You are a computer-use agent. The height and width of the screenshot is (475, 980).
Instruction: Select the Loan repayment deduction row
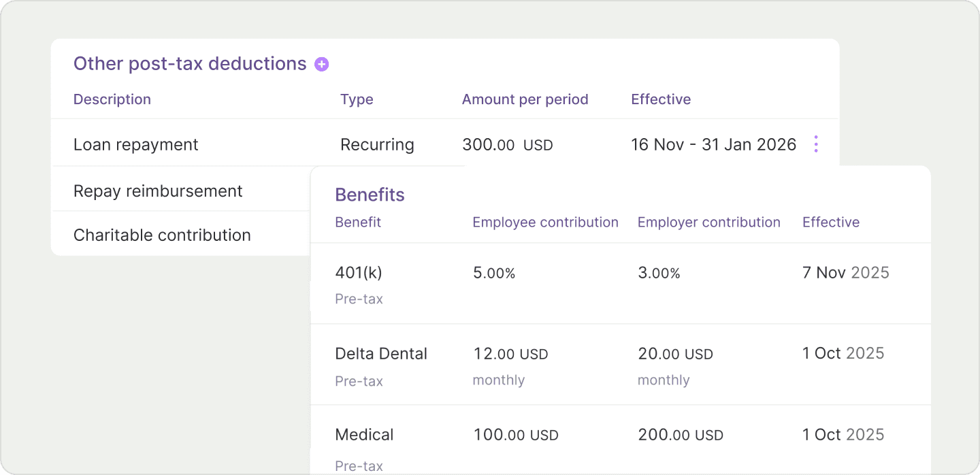(136, 144)
